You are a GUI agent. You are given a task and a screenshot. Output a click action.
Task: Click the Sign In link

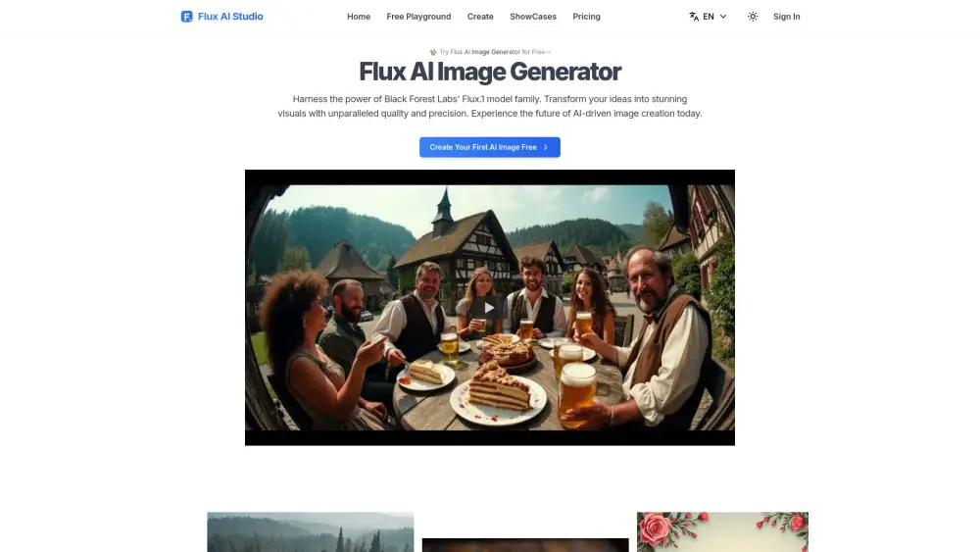click(786, 17)
